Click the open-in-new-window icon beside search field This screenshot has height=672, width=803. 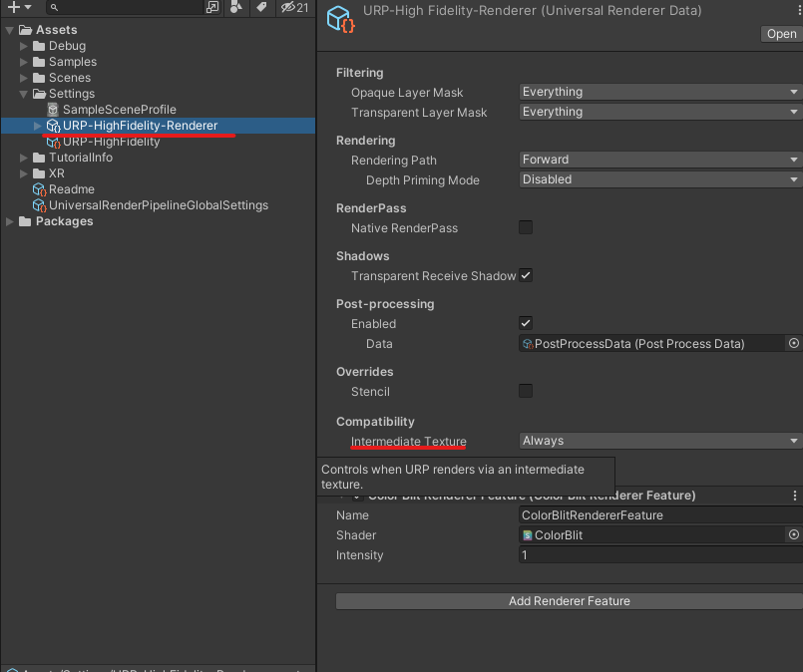pos(211,7)
